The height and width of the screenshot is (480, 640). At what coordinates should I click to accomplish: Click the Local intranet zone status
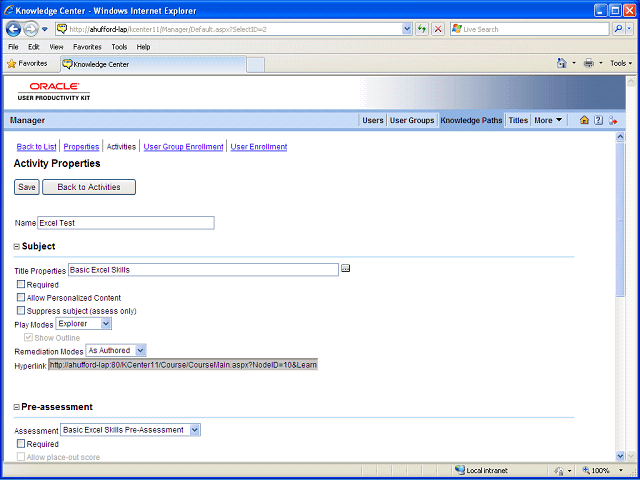(481, 470)
